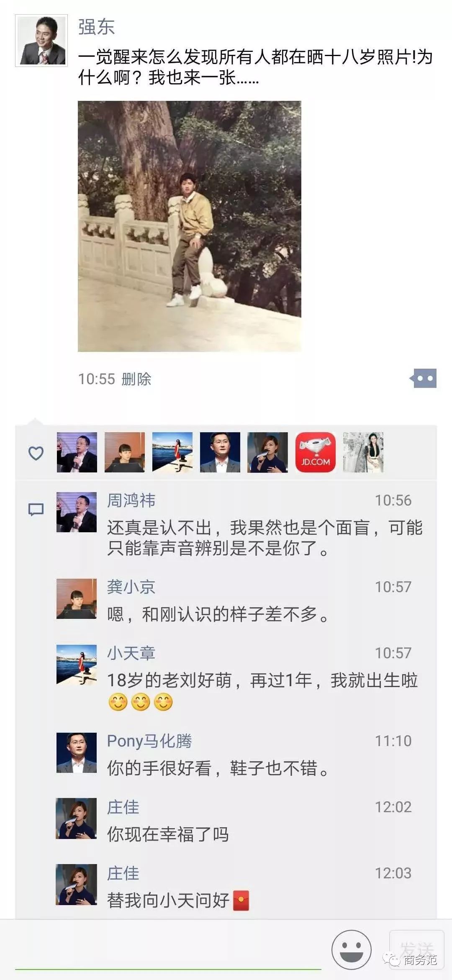Screen dimensions: 452x980
Task: Tap the heart likes icon
Action: pyautogui.click(x=36, y=453)
